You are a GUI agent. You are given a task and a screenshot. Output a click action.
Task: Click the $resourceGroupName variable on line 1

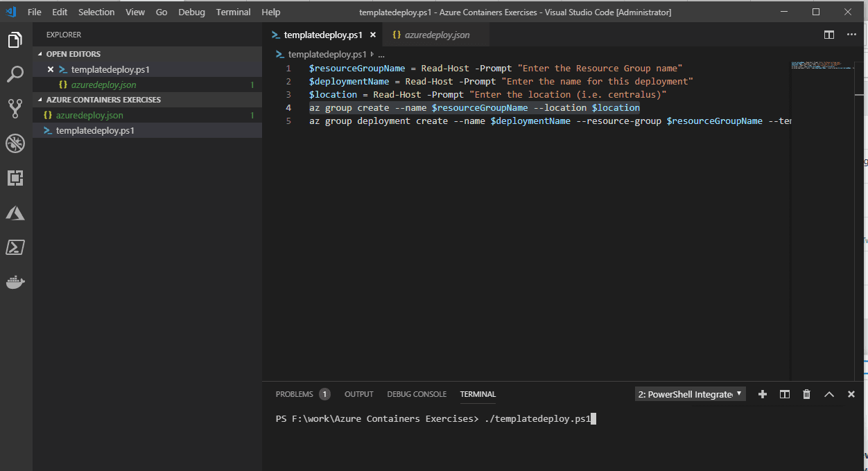[357, 69]
